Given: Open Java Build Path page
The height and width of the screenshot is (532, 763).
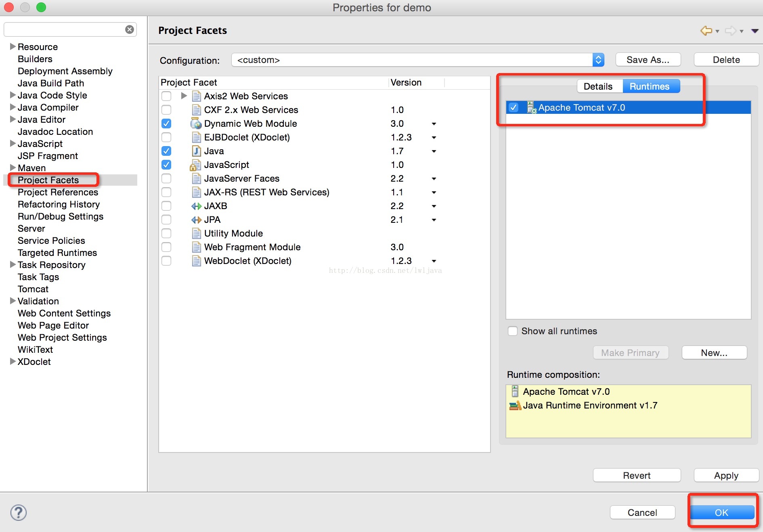Looking at the screenshot, I should (x=51, y=83).
